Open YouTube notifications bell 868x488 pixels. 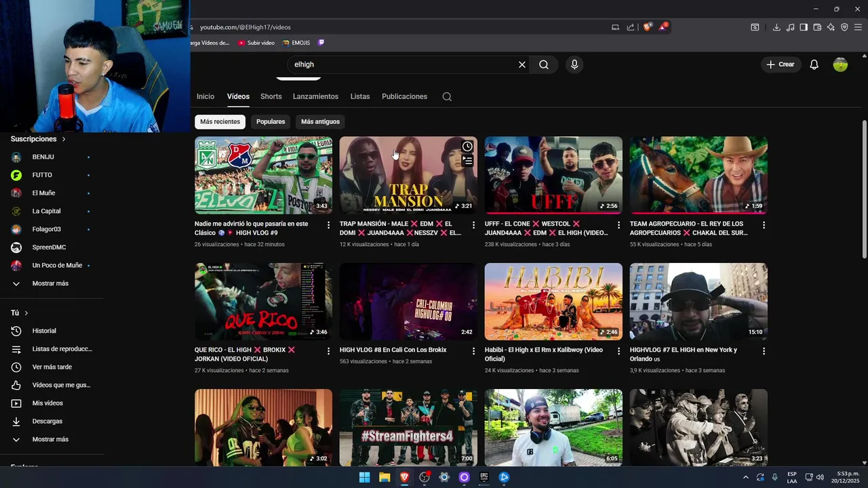click(814, 64)
